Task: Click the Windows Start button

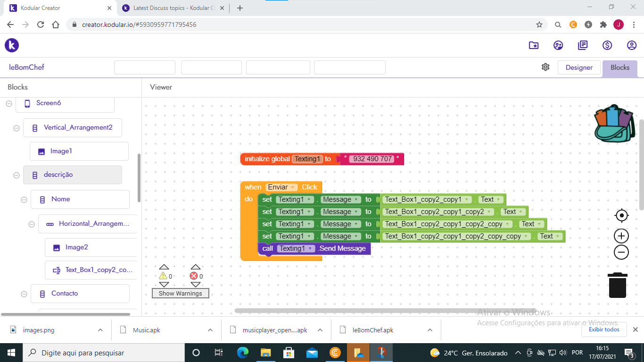Action: pyautogui.click(x=11, y=353)
